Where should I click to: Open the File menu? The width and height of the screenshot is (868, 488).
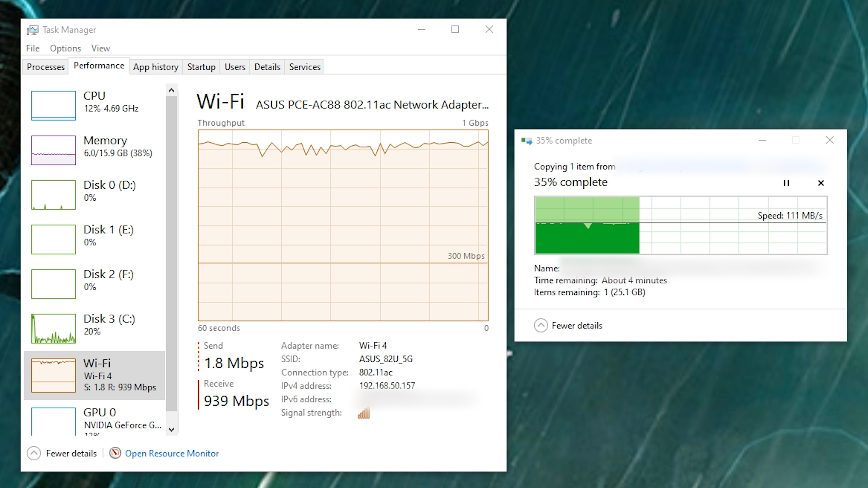pyautogui.click(x=33, y=48)
